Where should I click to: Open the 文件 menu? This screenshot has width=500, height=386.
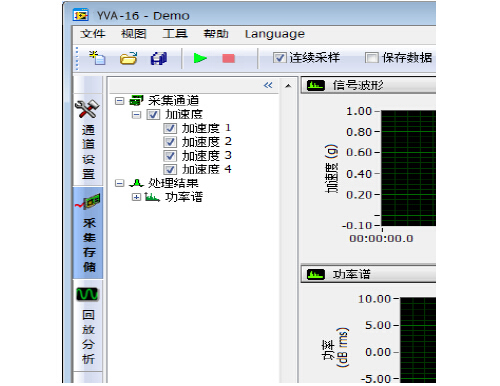click(93, 34)
